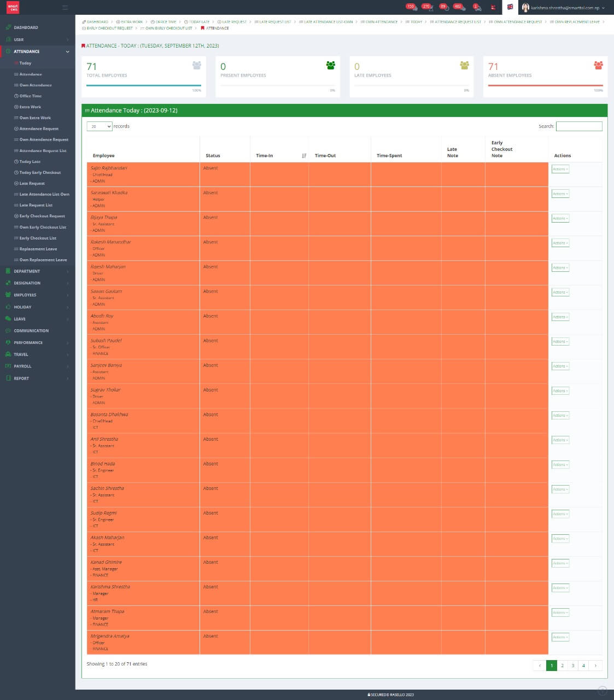The height and width of the screenshot is (700, 614).
Task: Open Actions dropdown for Sajin Rajbhandari
Action: click(560, 169)
